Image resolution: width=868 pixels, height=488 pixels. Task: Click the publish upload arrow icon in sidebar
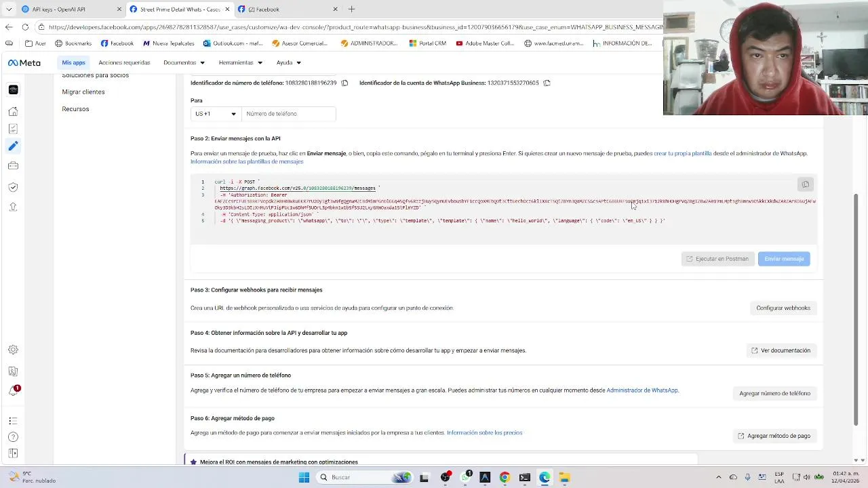tap(13, 207)
